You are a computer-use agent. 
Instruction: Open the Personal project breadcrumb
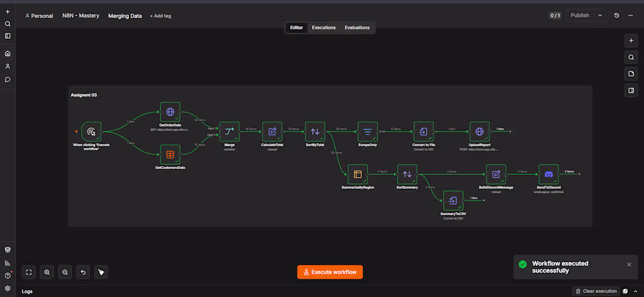(x=39, y=16)
